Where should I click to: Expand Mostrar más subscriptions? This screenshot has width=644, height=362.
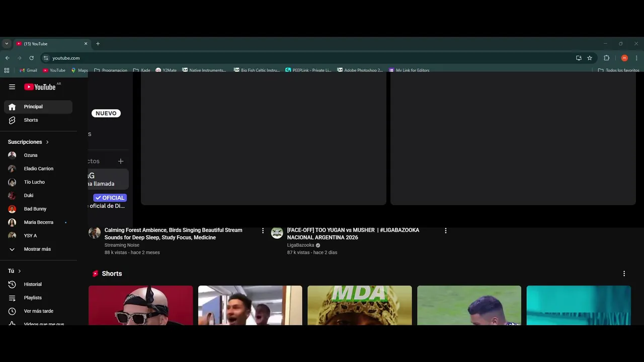38,249
